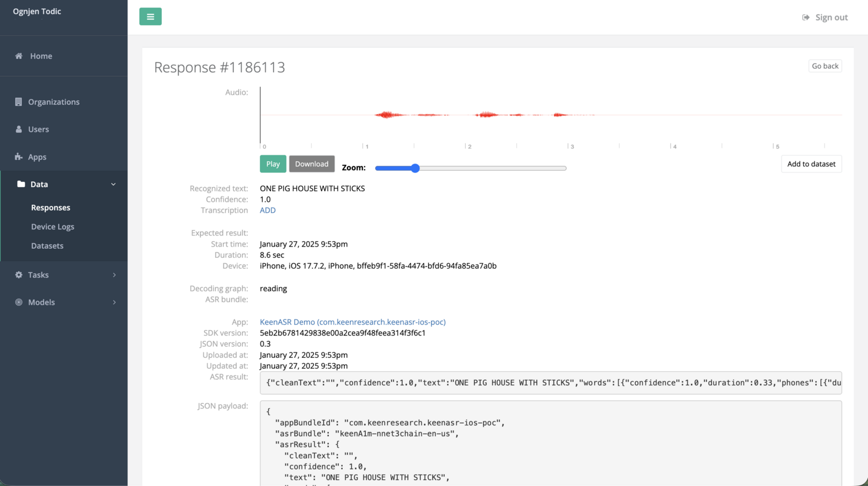
Task: Click the Home house icon in sidebar
Action: [19, 56]
